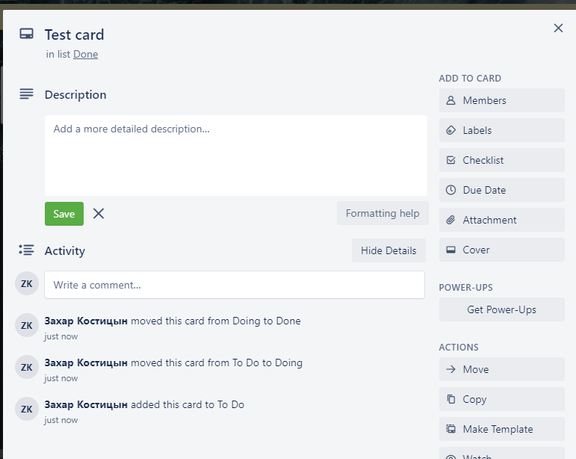Toggle Hide Details in Activity
The width and height of the screenshot is (576, 459).
pos(389,250)
